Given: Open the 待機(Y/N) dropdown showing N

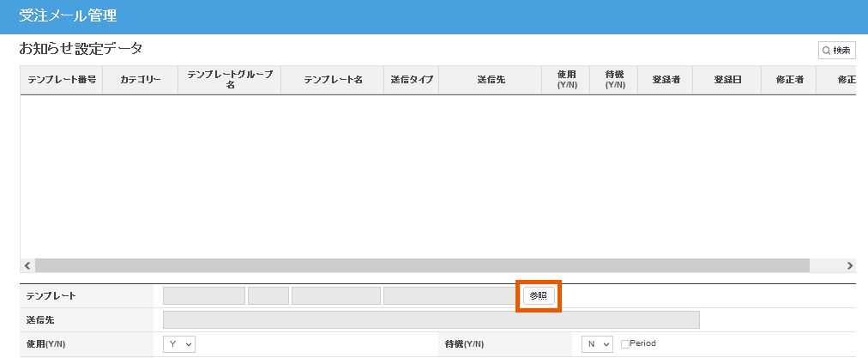Looking at the screenshot, I should click(598, 344).
